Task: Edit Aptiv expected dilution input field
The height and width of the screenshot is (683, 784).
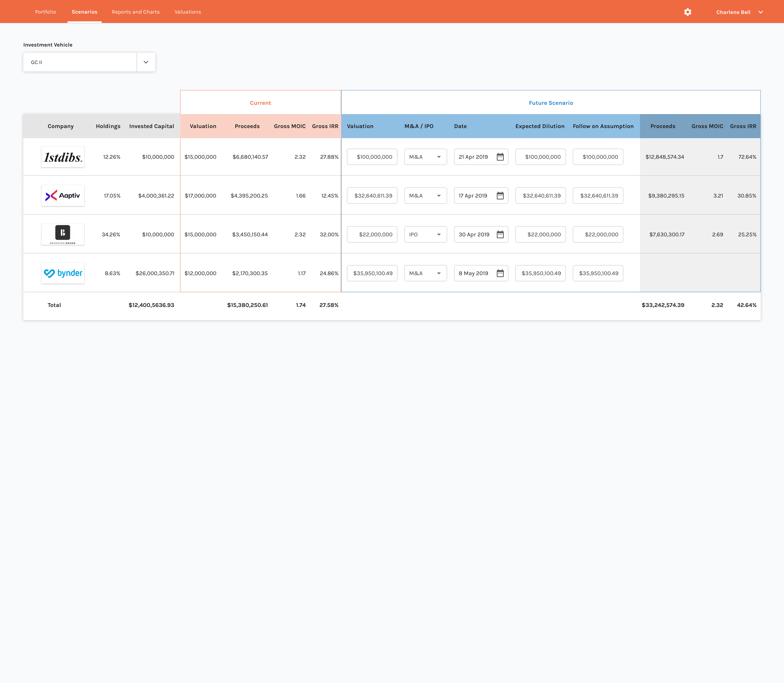Action: tap(540, 196)
